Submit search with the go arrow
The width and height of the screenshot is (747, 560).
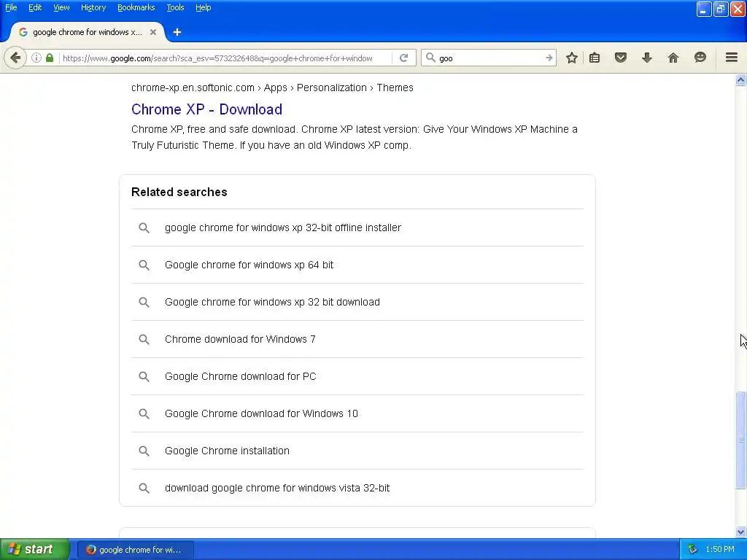[x=549, y=58]
